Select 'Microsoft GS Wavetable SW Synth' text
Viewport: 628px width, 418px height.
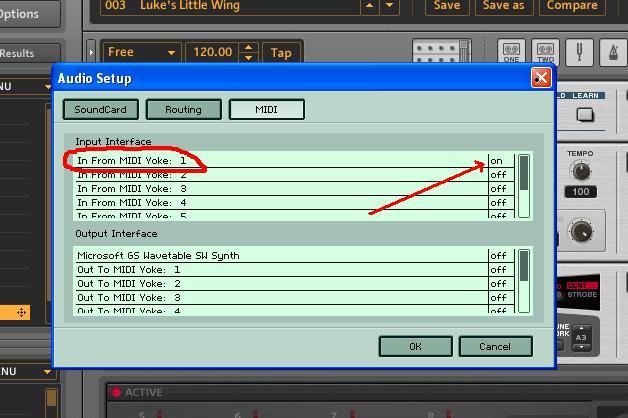(x=158, y=255)
